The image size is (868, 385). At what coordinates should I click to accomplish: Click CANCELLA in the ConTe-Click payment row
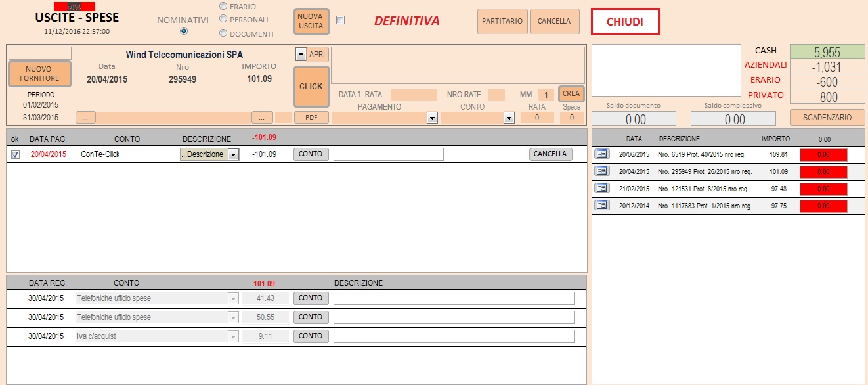point(550,154)
